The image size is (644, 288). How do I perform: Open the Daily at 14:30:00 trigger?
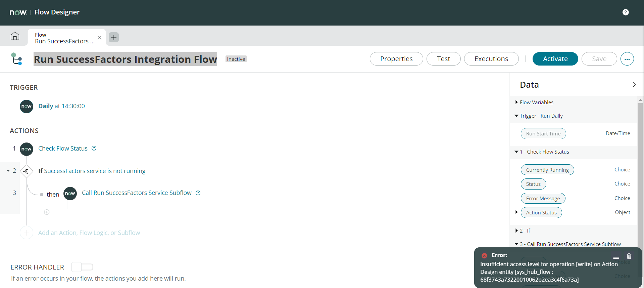61,106
